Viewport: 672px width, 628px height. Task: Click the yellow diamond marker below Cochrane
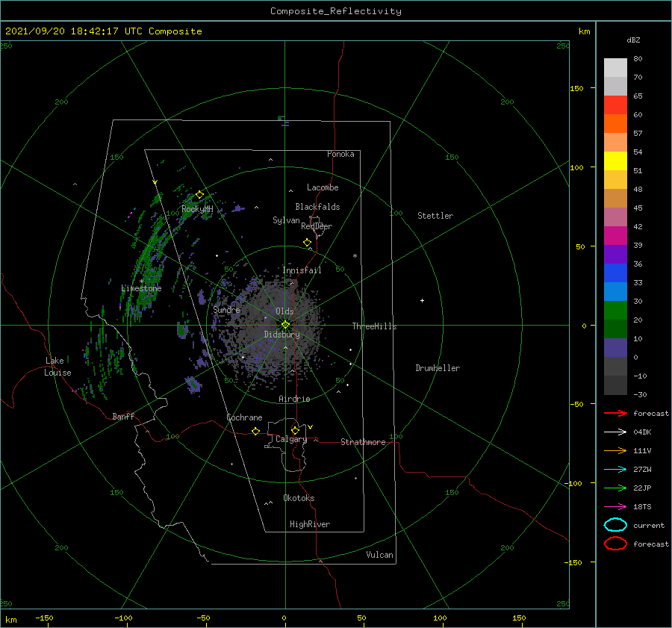(x=256, y=431)
